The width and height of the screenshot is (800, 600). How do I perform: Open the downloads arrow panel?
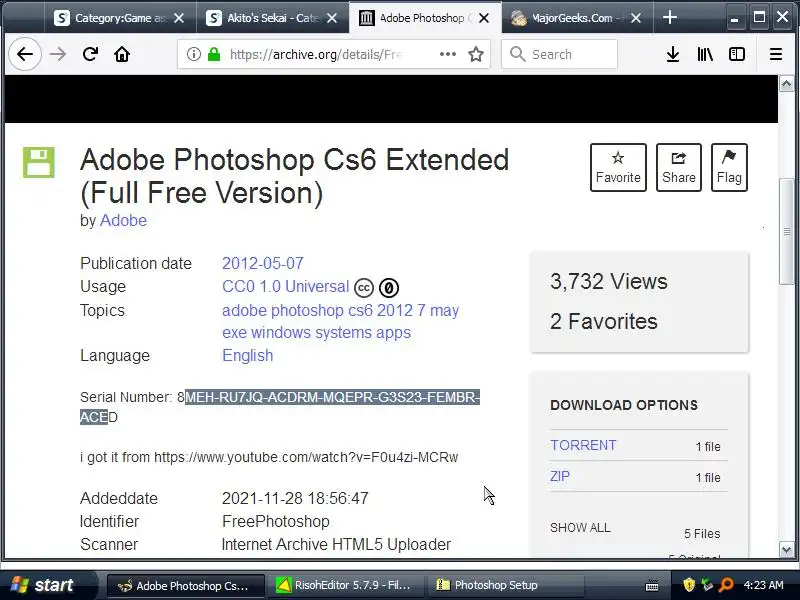[673, 54]
